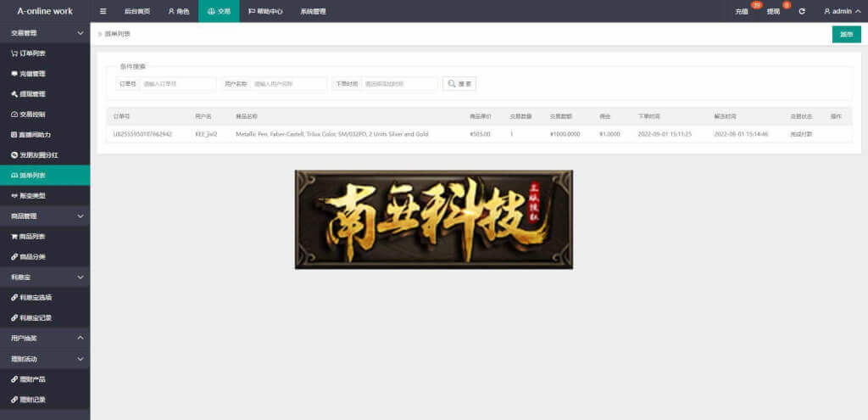
Task: Click the green 派单 button
Action: point(847,34)
